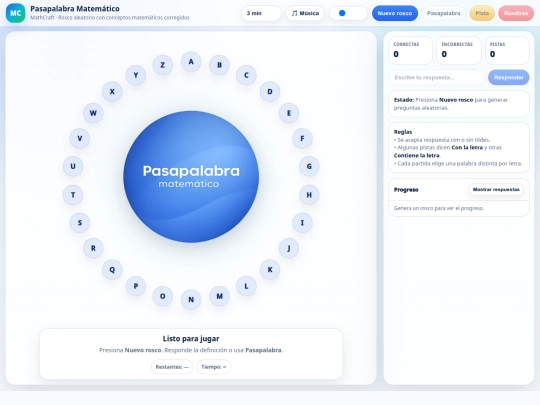Open the 3 min time dropdown

[261, 13]
